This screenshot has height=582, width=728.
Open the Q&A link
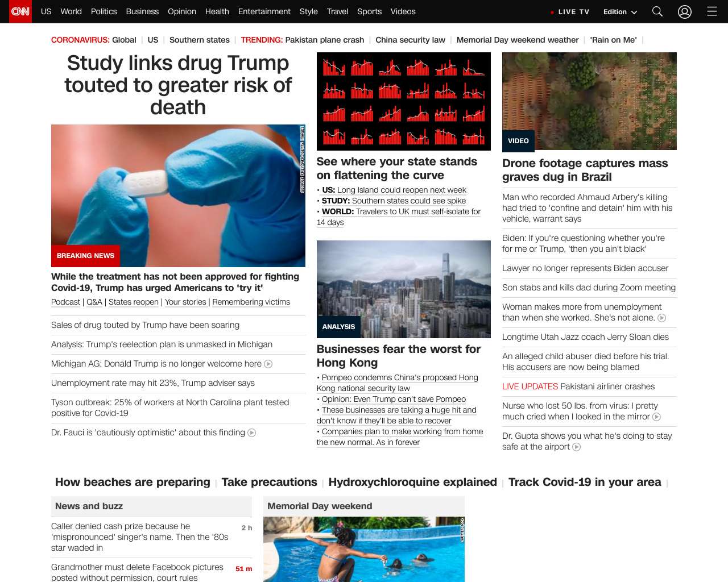pyautogui.click(x=94, y=302)
